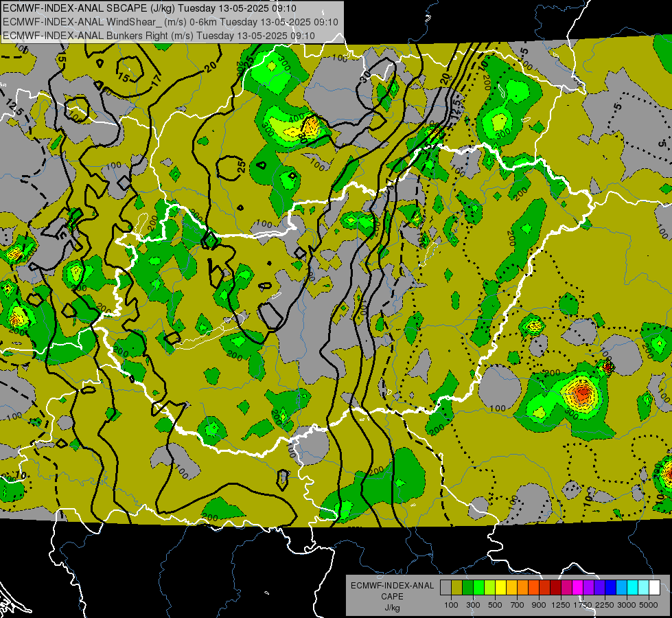
Task: Click the legend scale label 5000
Action: pos(649,605)
